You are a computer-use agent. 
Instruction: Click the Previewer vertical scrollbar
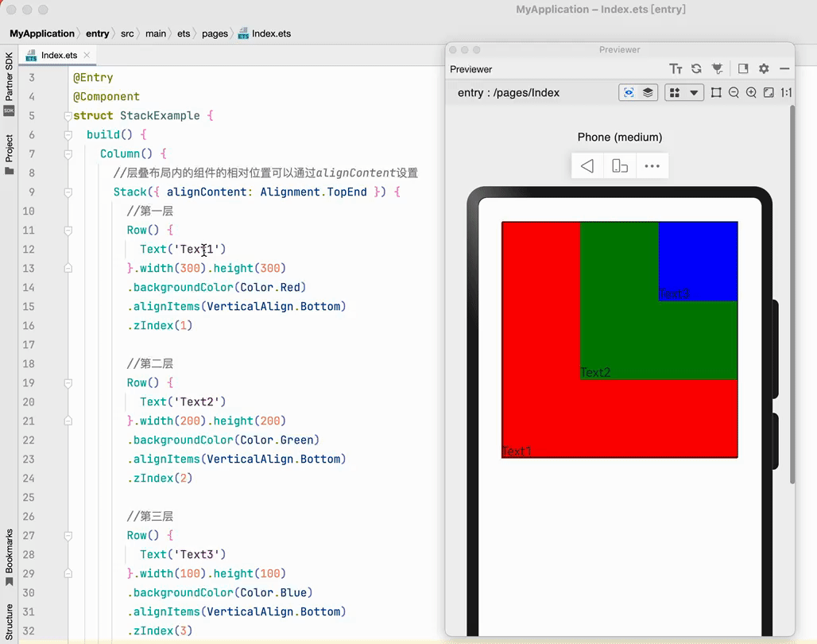tap(792, 295)
